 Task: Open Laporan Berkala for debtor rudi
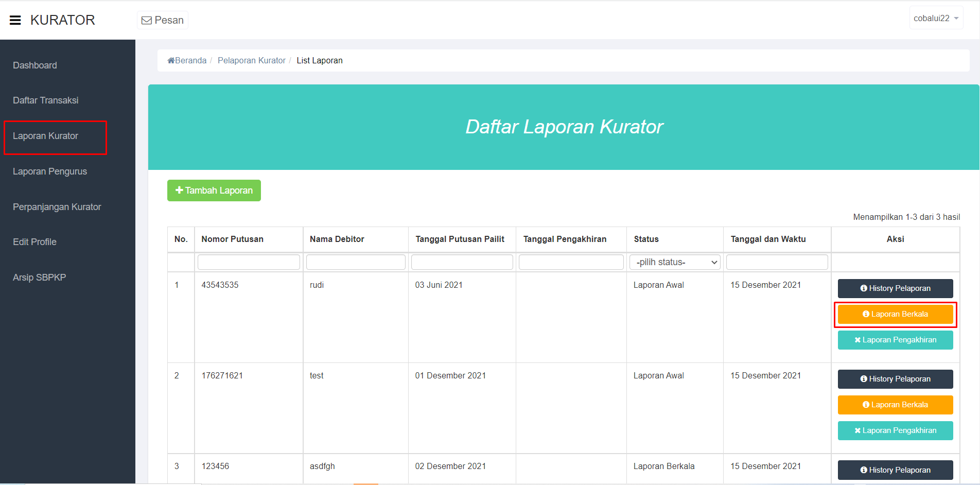895,314
